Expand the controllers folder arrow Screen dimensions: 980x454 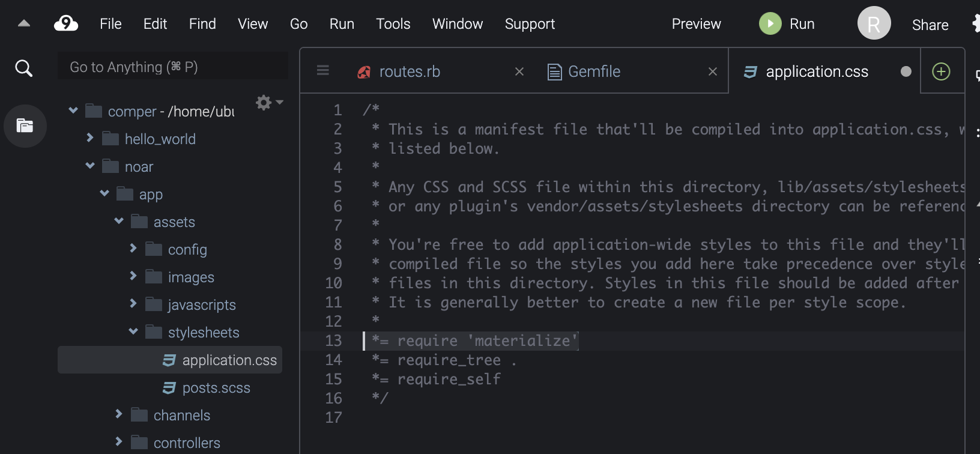pyautogui.click(x=119, y=441)
